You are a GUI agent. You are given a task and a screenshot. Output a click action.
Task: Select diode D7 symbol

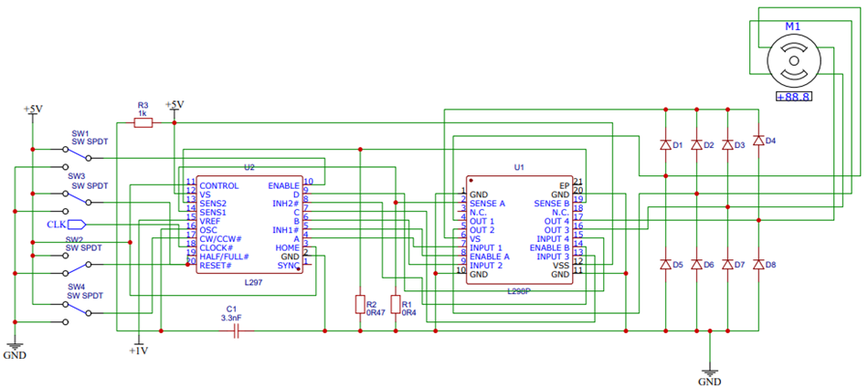point(727,265)
